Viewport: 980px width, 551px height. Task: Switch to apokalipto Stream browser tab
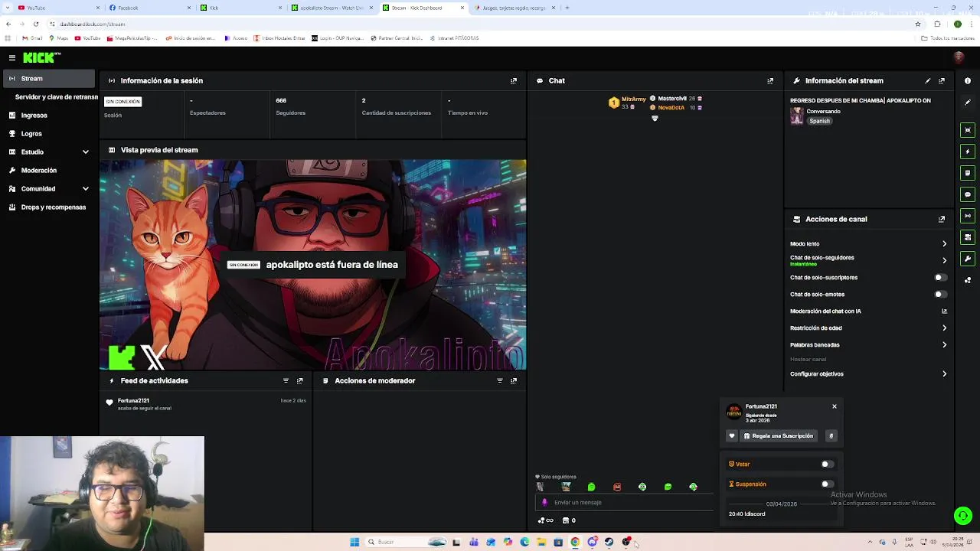331,8
